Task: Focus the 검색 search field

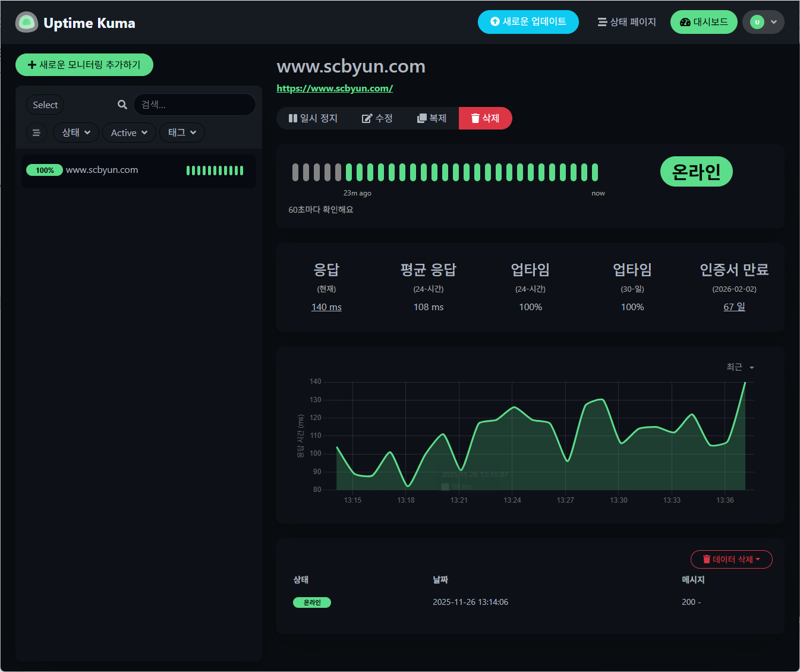Action: click(194, 105)
